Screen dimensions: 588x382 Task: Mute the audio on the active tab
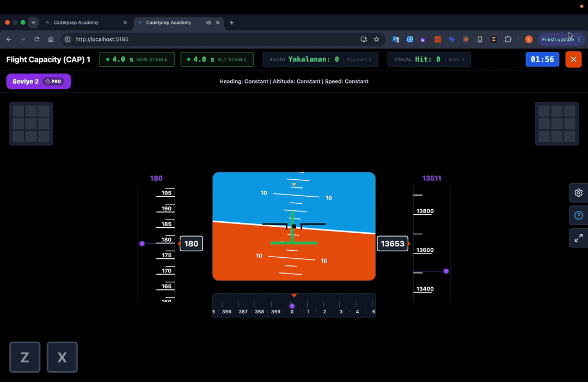pos(208,22)
